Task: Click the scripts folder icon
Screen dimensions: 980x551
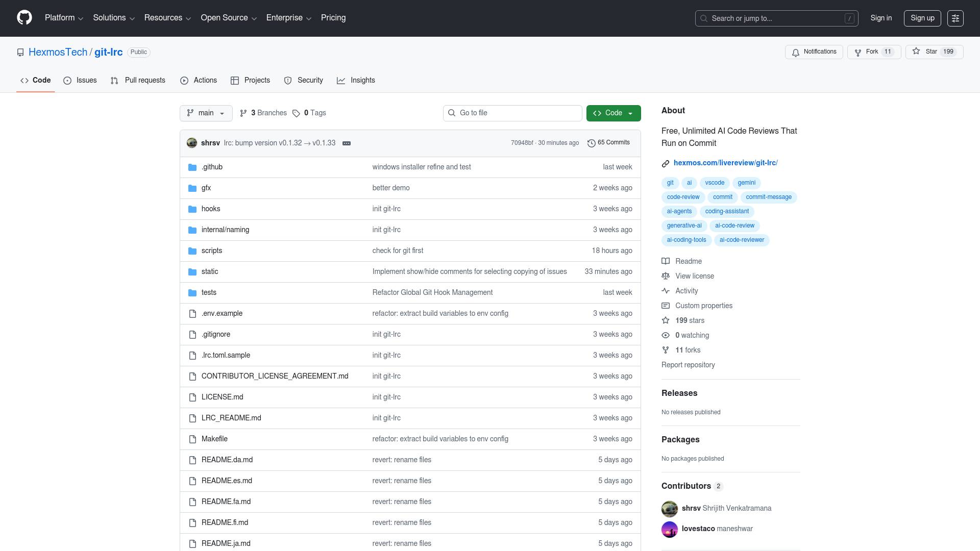Action: (x=192, y=251)
